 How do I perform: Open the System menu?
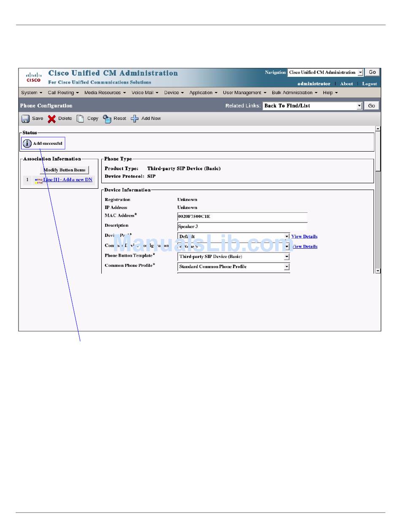32,93
